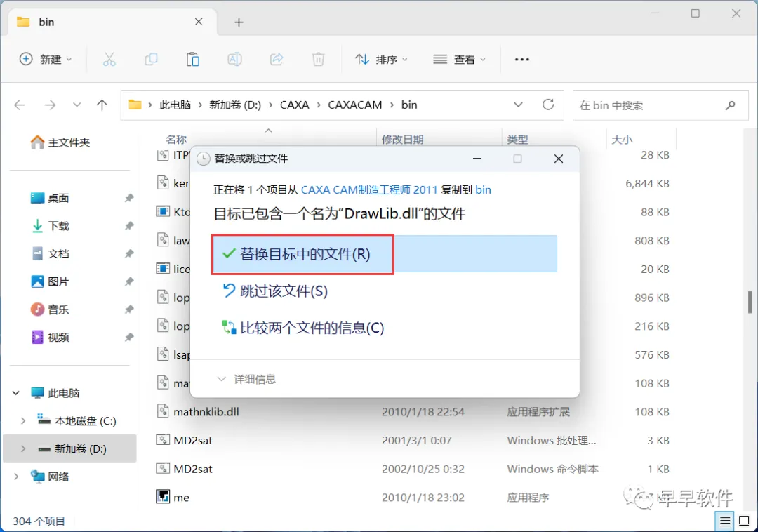Viewport: 758px width, 532px height.
Task: Select the bin tab
Action: click(111, 22)
